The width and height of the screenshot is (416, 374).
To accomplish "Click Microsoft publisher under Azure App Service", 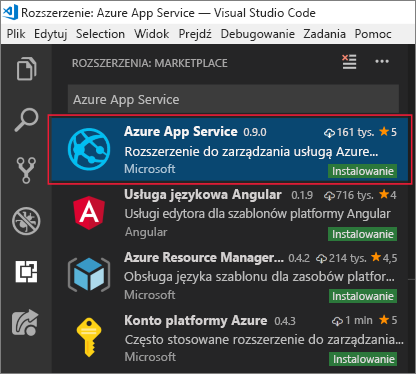I will pos(150,169).
